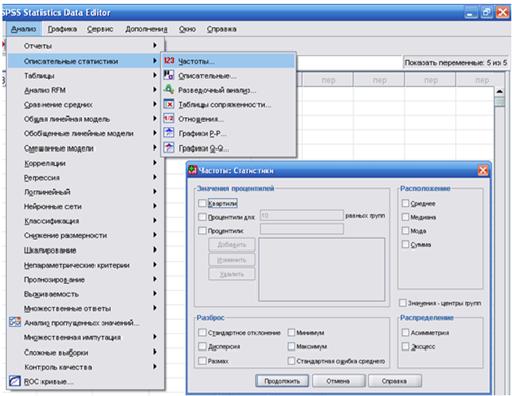Click the percentile values list box
This screenshot has height=396, width=512.
pyautogui.click(x=322, y=269)
